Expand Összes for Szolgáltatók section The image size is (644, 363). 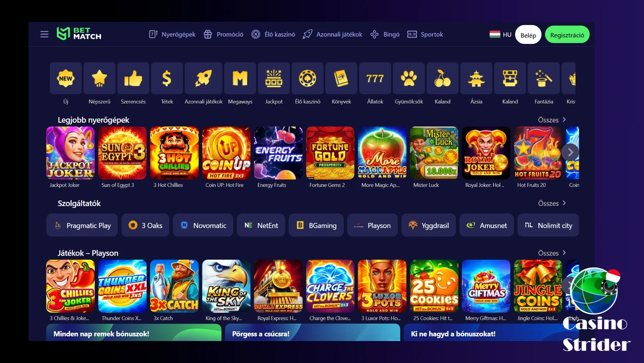point(552,203)
